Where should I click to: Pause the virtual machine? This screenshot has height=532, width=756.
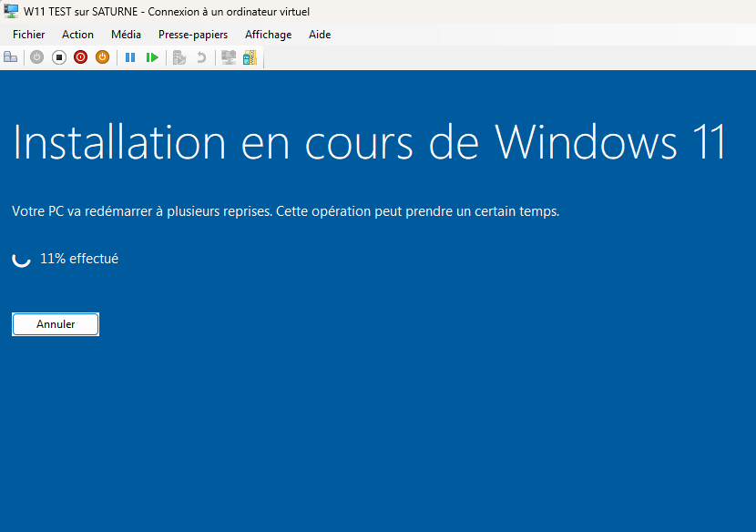[130, 57]
